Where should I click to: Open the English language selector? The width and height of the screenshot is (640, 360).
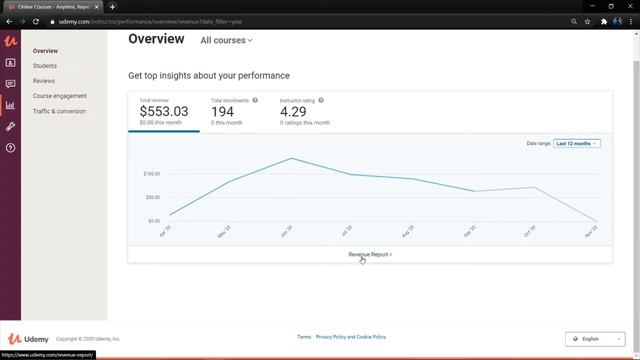pos(595,339)
